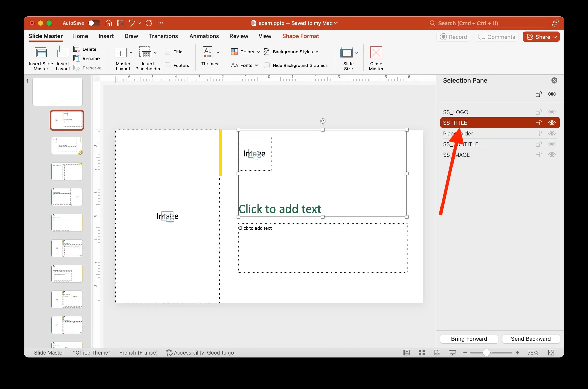The image size is (588, 389).
Task: Click the zoom out minus button
Action: coord(465,352)
